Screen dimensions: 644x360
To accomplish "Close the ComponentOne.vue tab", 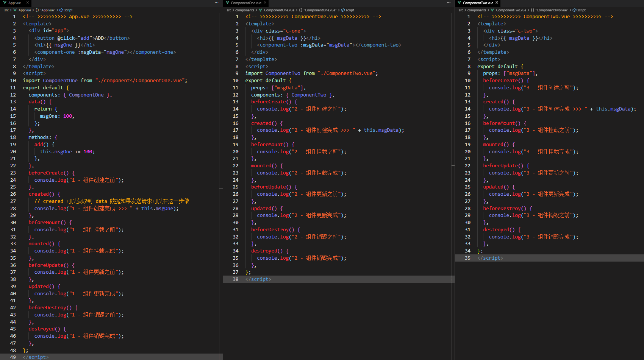I will point(265,3).
